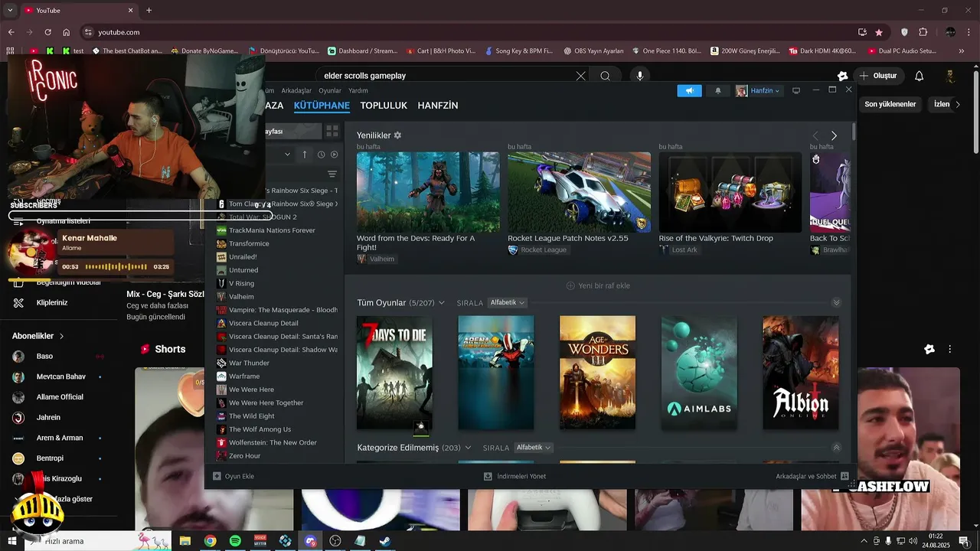Open Steam from the taskbar
Screen dimensions: 980x551
tap(385, 541)
